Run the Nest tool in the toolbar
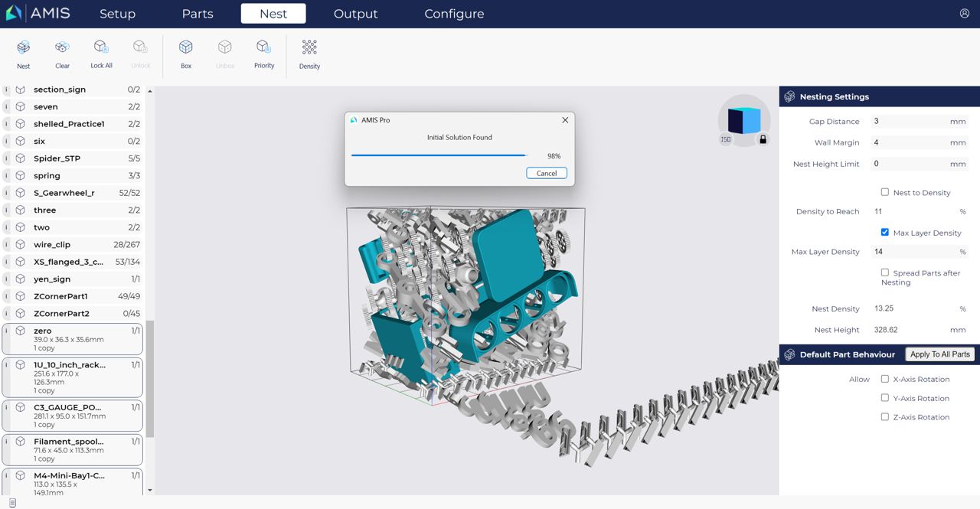This screenshot has height=509, width=980. click(24, 54)
